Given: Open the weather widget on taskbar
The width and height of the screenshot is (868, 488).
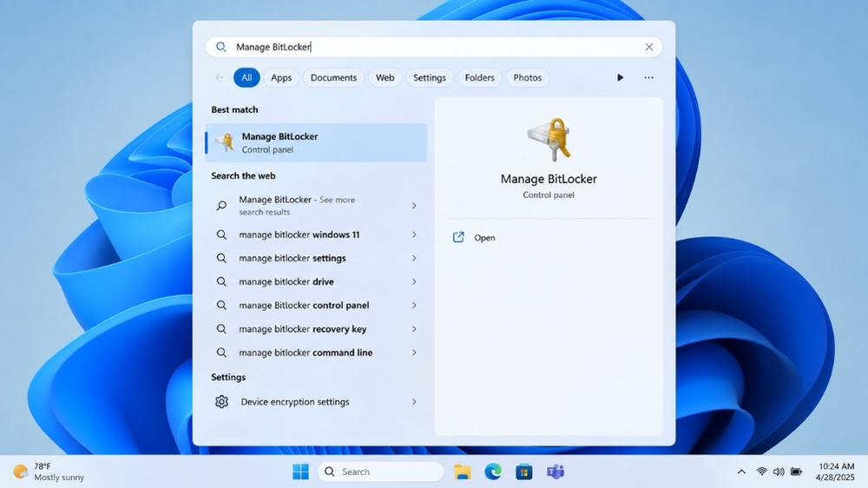Looking at the screenshot, I should (x=49, y=472).
